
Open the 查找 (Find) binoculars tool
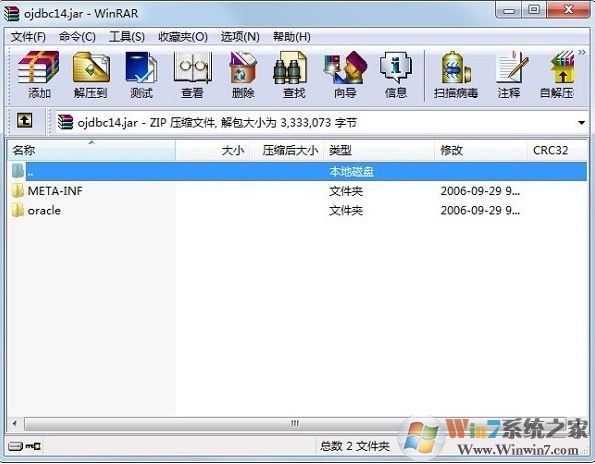point(294,74)
